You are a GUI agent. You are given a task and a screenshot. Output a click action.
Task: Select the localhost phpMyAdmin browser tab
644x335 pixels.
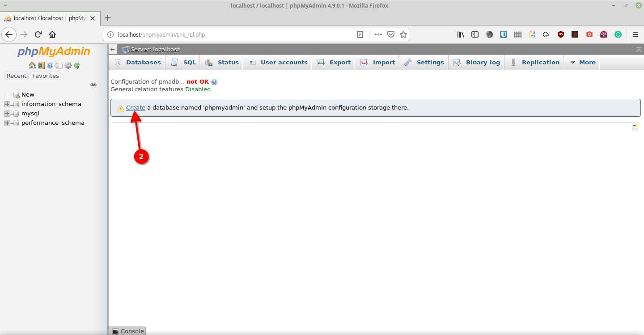(x=50, y=18)
